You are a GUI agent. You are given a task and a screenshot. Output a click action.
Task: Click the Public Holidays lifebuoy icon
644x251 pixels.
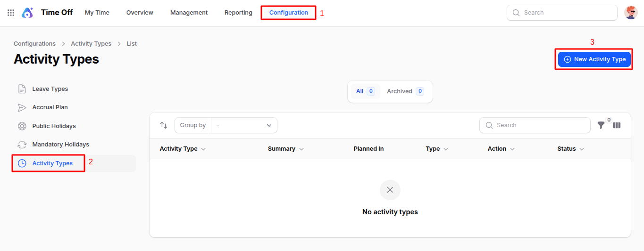pyautogui.click(x=22, y=126)
